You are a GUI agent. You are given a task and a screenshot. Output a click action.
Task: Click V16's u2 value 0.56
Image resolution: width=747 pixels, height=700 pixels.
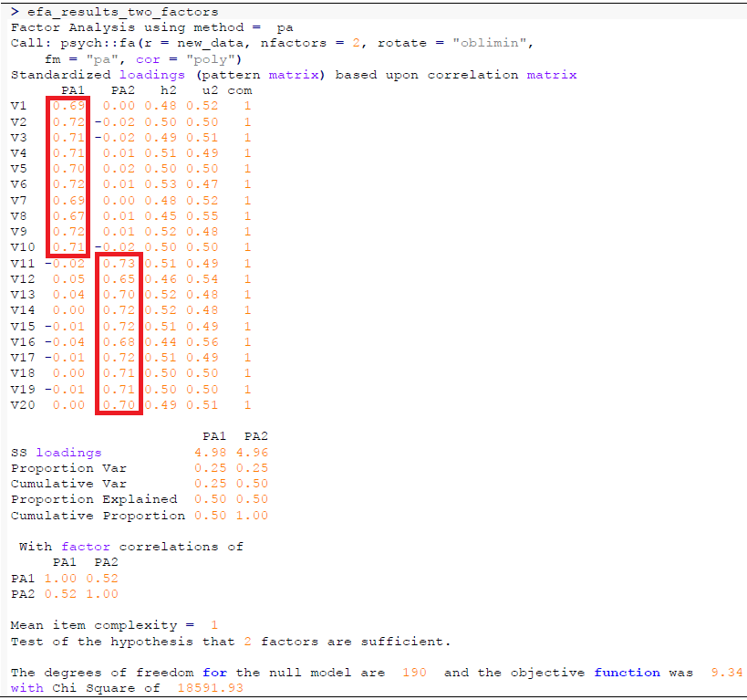click(202, 342)
